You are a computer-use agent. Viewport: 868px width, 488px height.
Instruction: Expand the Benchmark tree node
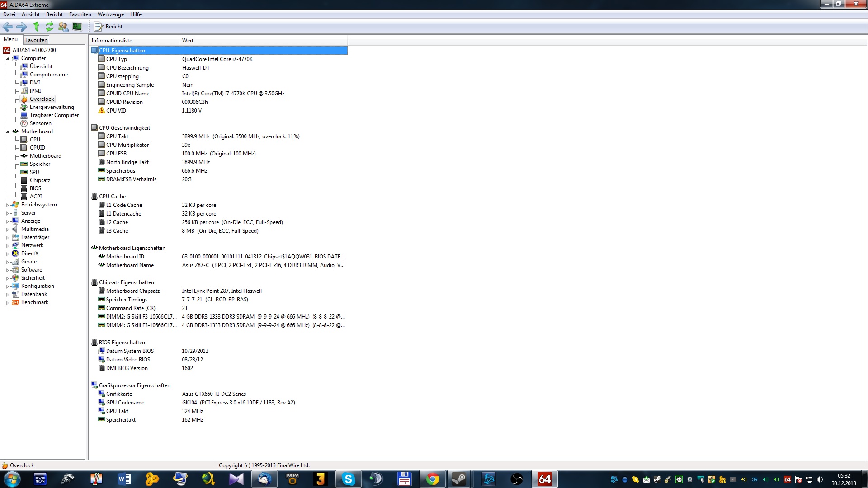click(7, 303)
